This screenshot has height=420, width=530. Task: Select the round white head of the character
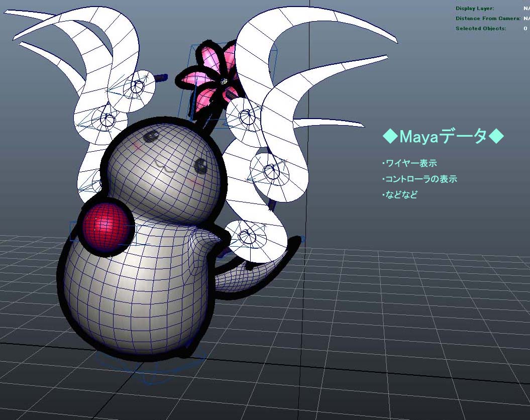164,170
